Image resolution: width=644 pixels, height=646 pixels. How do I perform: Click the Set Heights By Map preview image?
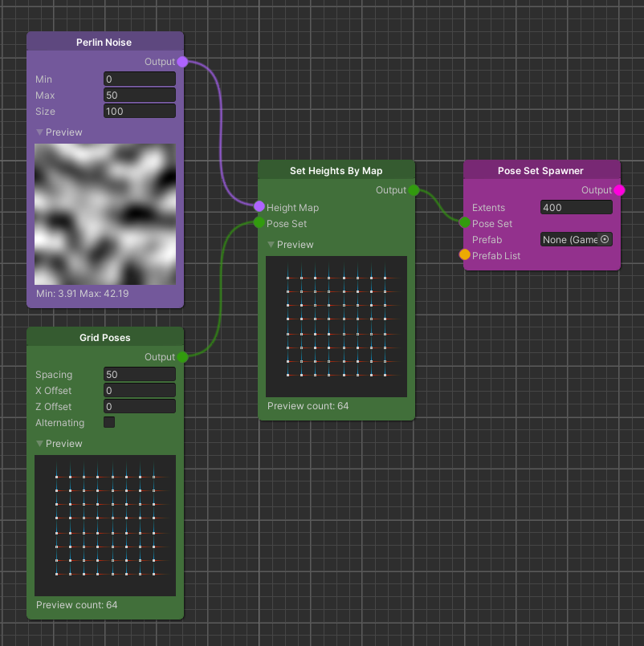click(x=336, y=326)
